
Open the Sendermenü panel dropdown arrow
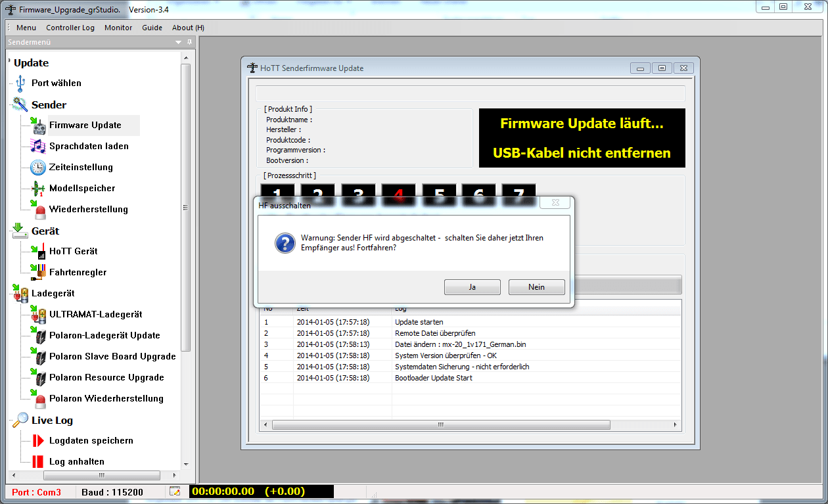pos(178,42)
